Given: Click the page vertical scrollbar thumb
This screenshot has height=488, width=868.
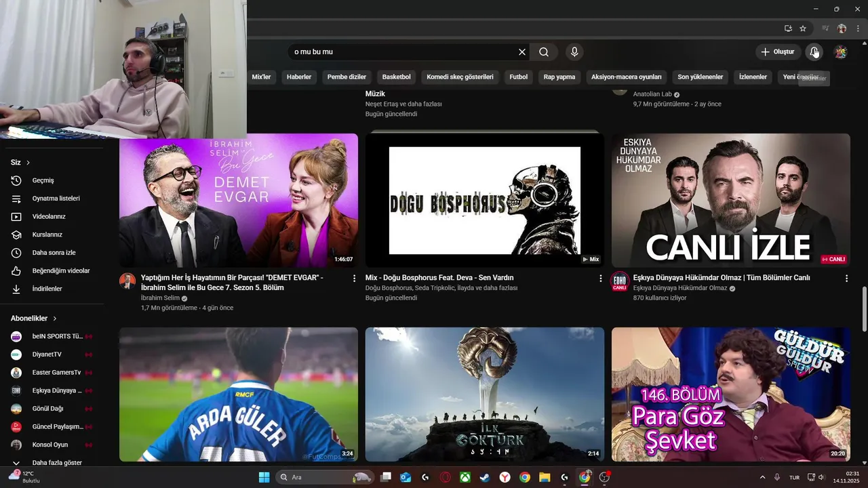Looking at the screenshot, I should tap(864, 309).
